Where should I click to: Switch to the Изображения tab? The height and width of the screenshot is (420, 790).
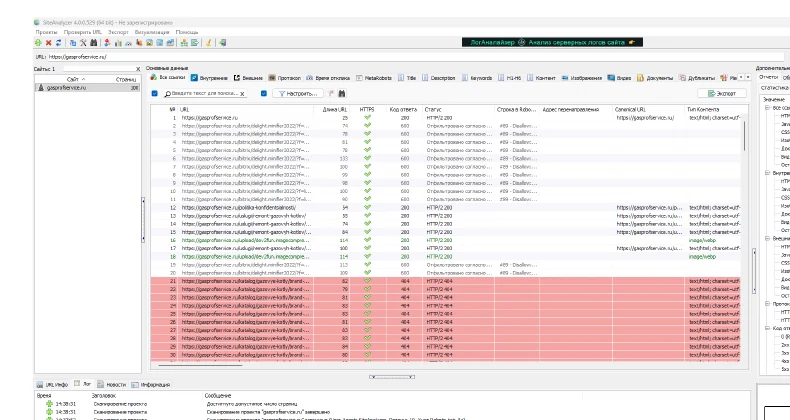coord(582,78)
